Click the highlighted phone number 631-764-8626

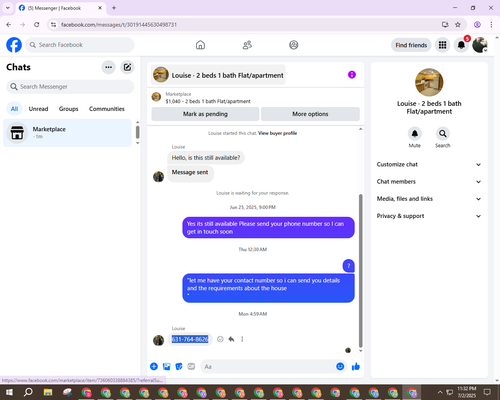pos(190,339)
